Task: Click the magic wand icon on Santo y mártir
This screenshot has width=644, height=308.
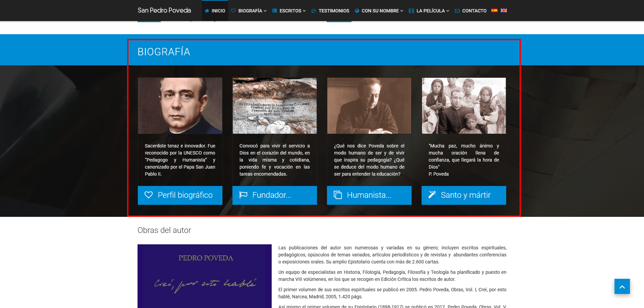Action: pos(432,194)
